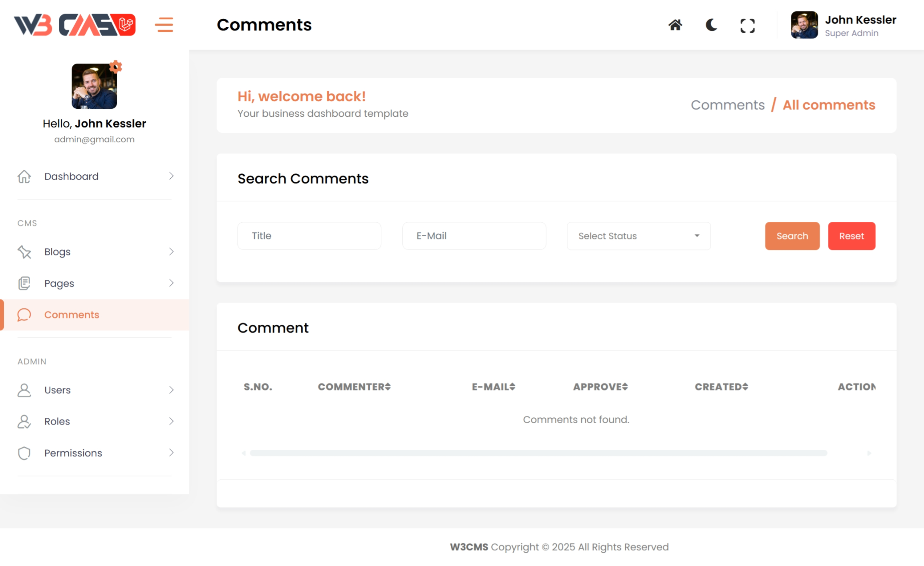This screenshot has width=924, height=566.
Task: Toggle dark mode moon icon
Action: (x=711, y=25)
